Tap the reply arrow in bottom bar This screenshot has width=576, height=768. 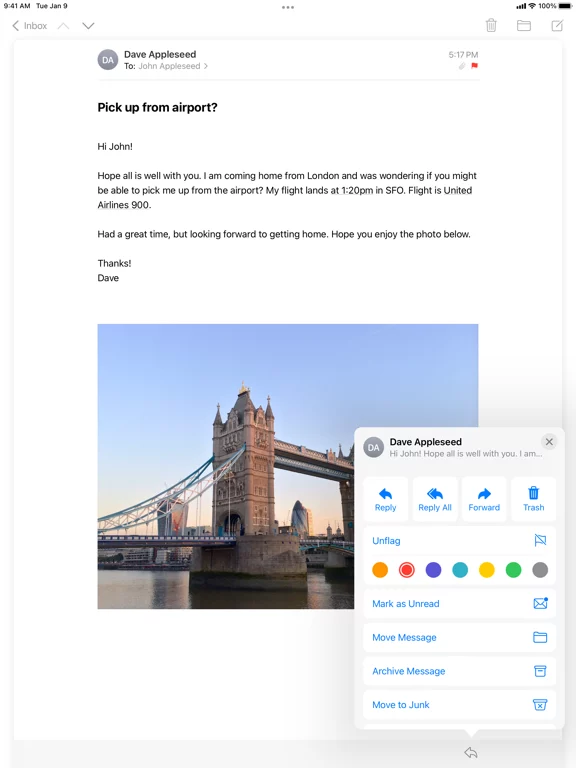[x=471, y=752]
